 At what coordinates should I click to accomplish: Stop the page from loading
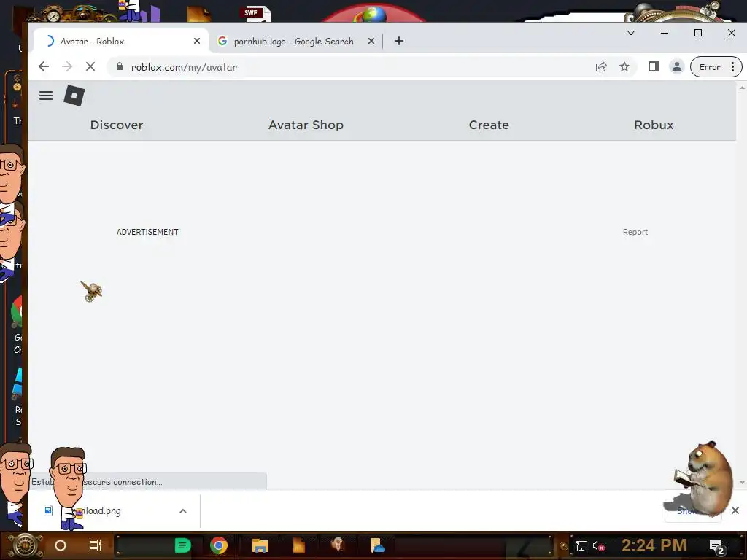[90, 67]
